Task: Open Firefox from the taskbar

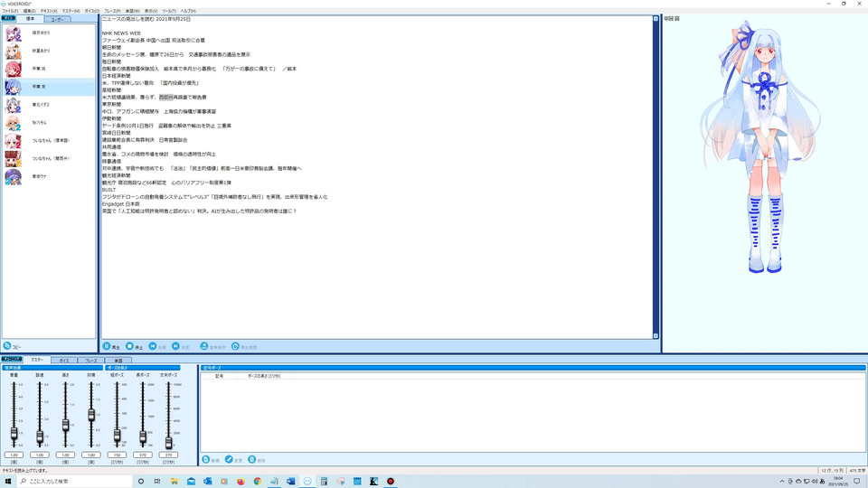Action: click(x=241, y=482)
